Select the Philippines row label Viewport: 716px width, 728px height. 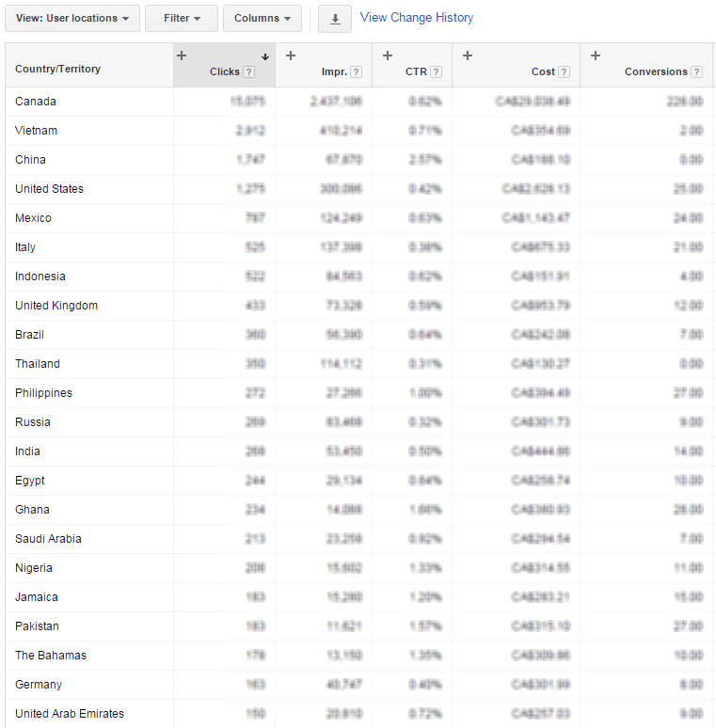pyautogui.click(x=43, y=393)
